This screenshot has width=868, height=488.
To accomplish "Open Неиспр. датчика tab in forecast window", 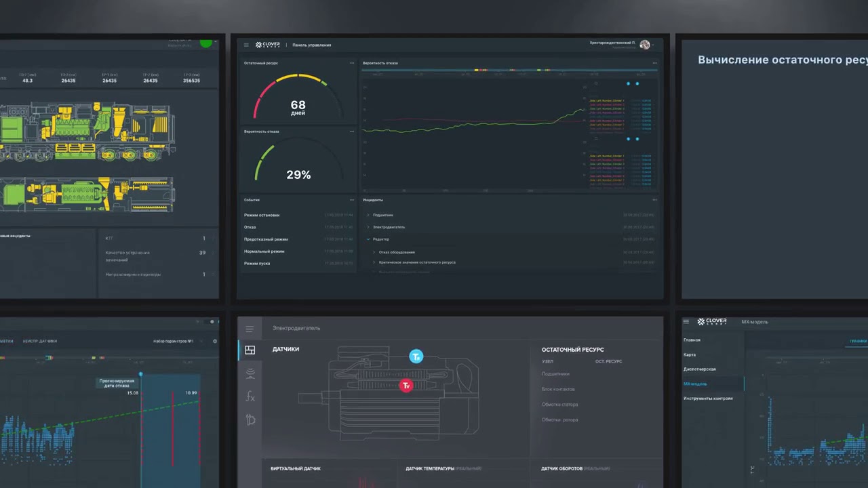I will pyautogui.click(x=40, y=341).
